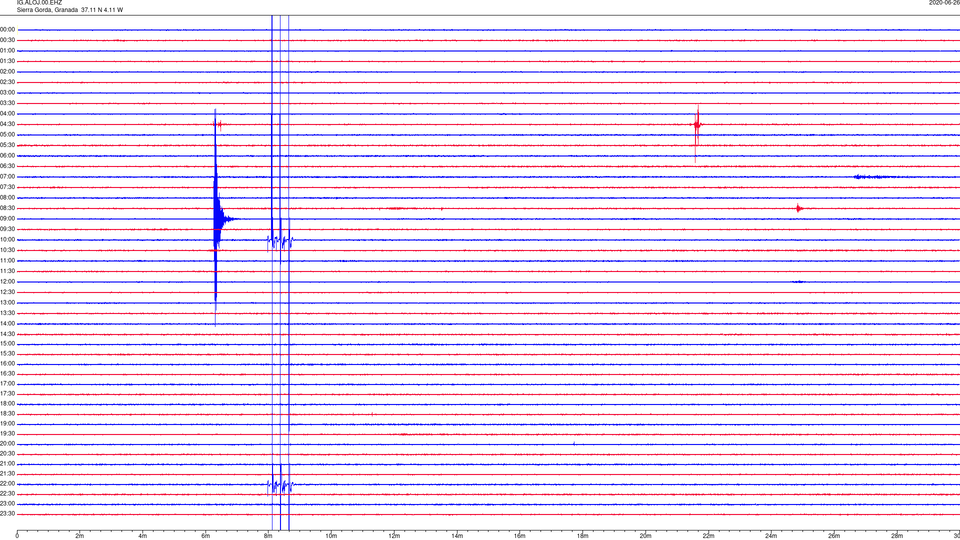
Task: Click the red seismic spike on 04:30 trace near 22m
Action: pyautogui.click(x=697, y=125)
